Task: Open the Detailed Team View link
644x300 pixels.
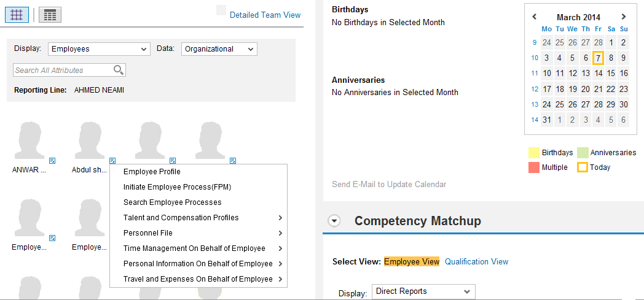Action: click(x=265, y=15)
